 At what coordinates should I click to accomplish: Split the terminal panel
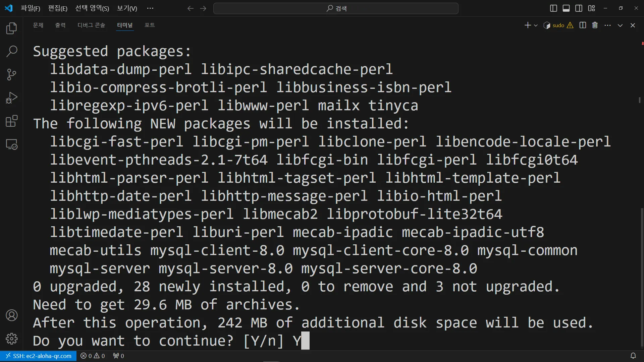(x=583, y=25)
